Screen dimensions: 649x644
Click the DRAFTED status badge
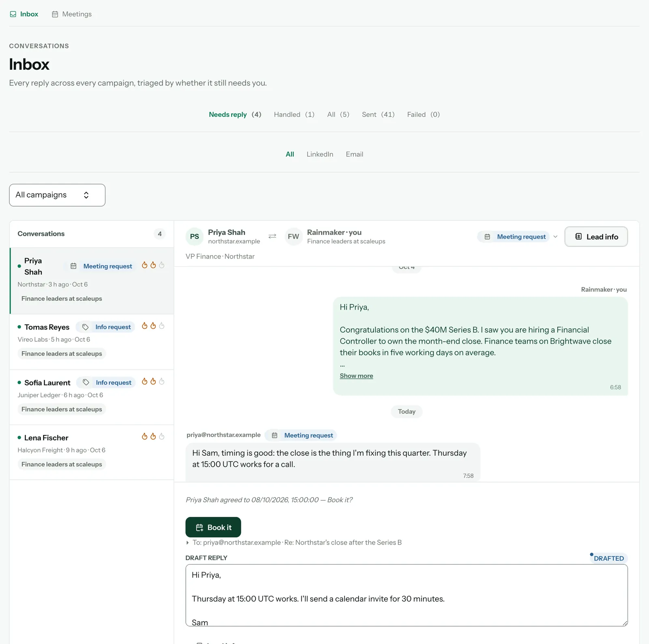point(608,558)
